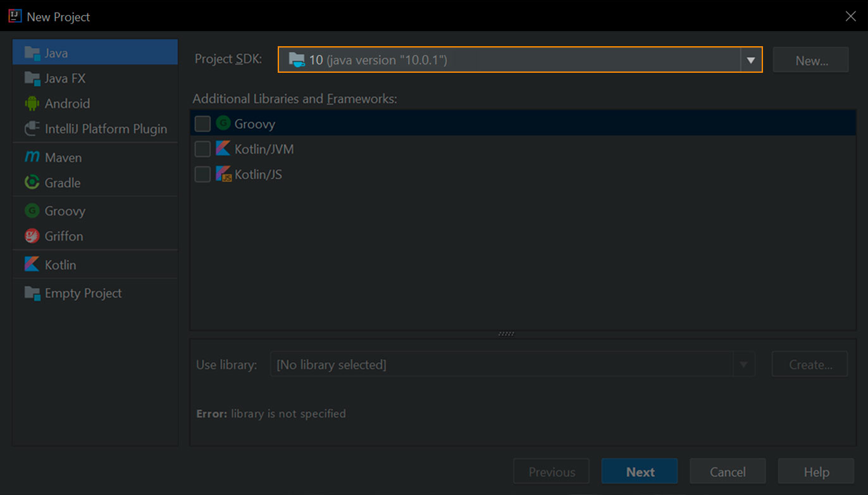Screen dimensions: 868x495
Task: Select the Maven icon in sidebar
Action: pos(32,157)
